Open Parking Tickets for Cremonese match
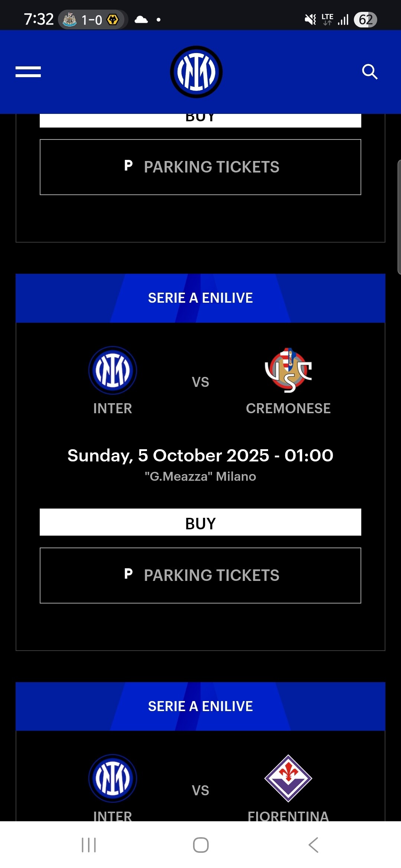 tap(200, 575)
